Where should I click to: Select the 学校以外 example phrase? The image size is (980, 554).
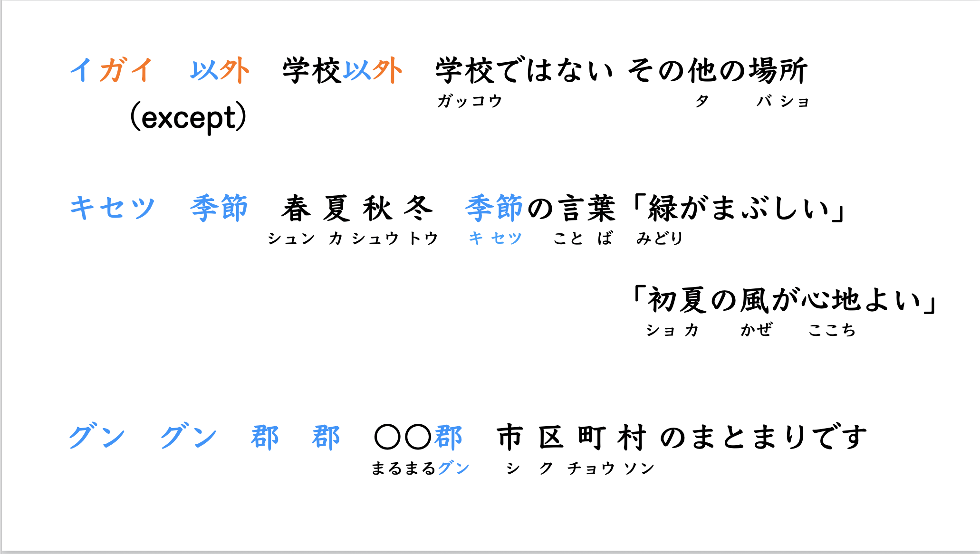coord(342,70)
